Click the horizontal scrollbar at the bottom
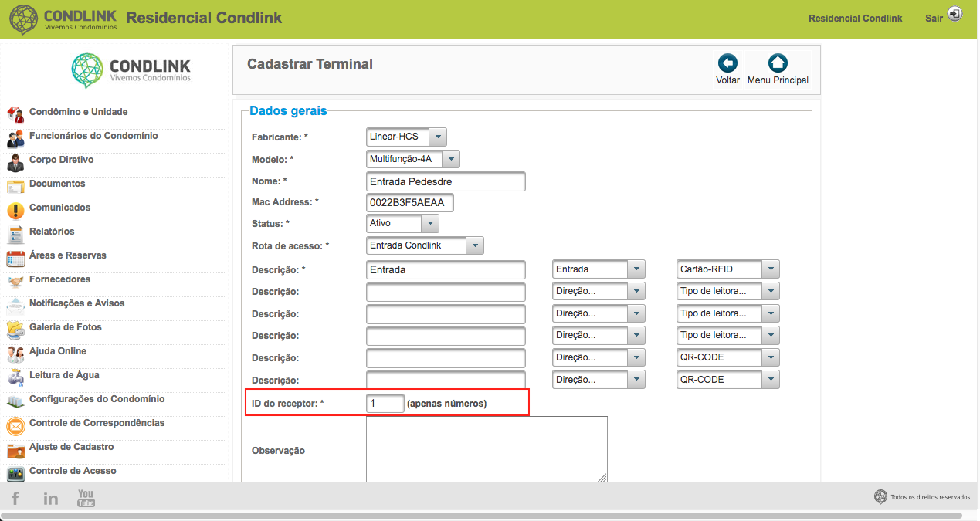Screen dimensions: 980x521 (482, 515)
